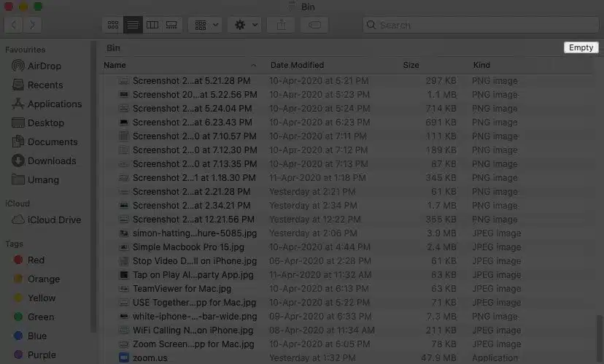Select Screenshot 2...at 12.21.56 PM file
604x364 pixels.
pos(193,220)
